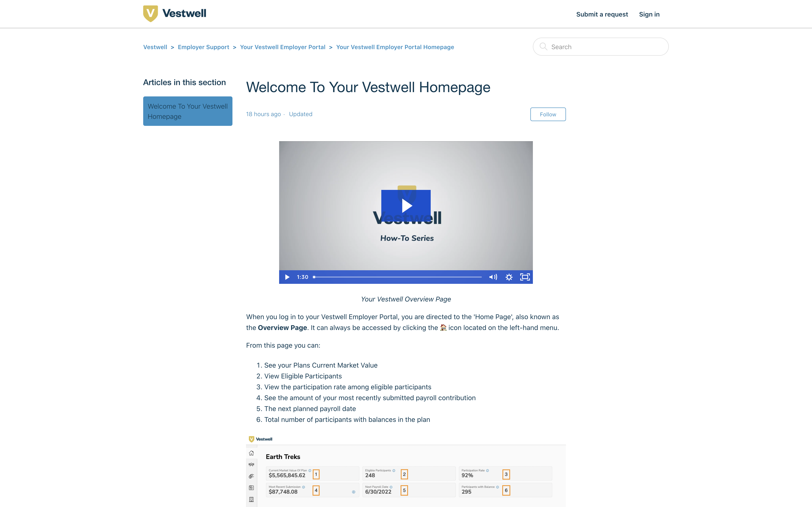Open Your Vestwell Employer Portal breadcrumb
Viewport: 812px width, 507px height.
tap(283, 47)
